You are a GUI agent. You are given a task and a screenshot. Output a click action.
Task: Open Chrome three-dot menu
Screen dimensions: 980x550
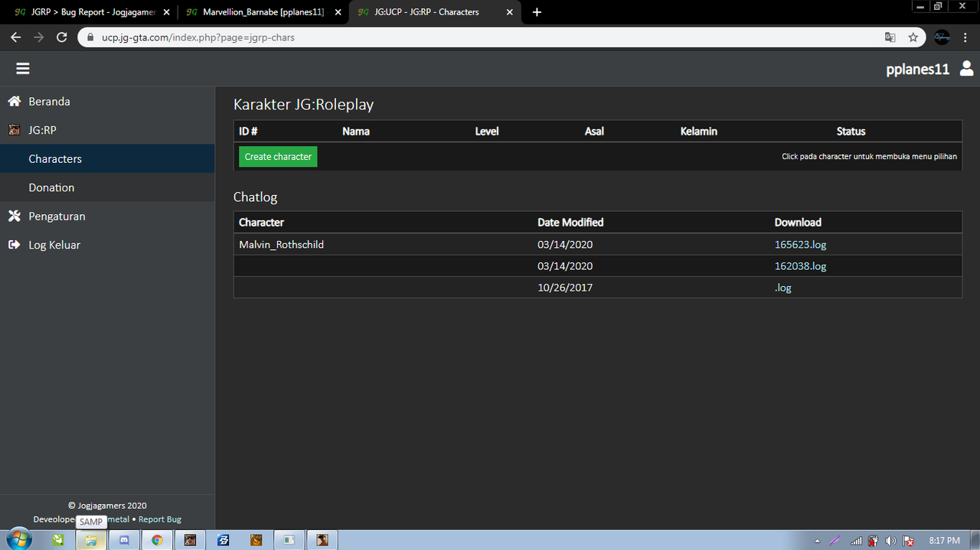tap(966, 37)
